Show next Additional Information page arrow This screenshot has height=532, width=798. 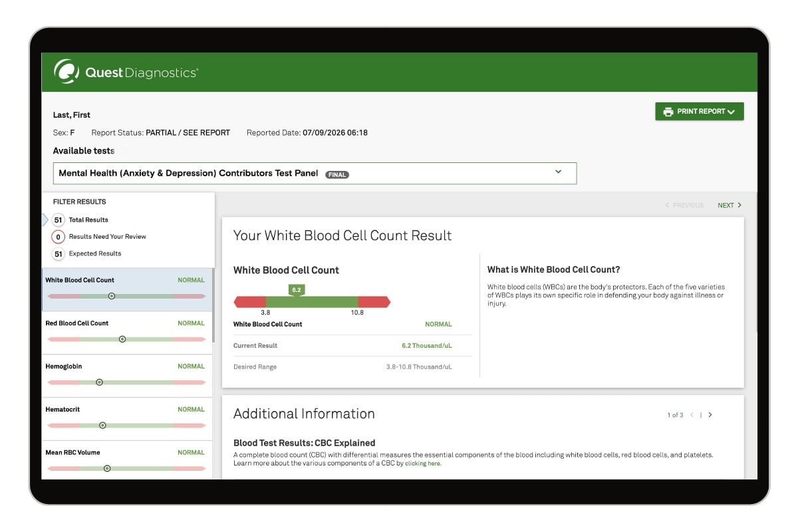coord(710,415)
